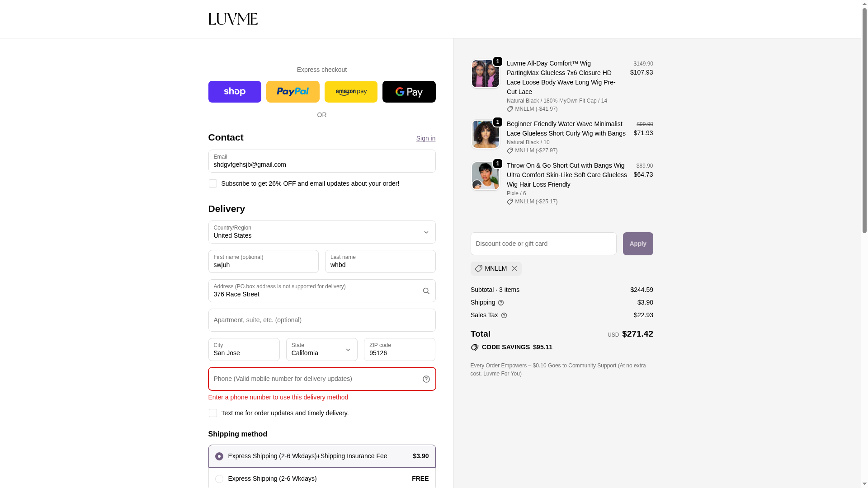Open the Country/Region dropdown
The image size is (868, 488).
tap(322, 232)
